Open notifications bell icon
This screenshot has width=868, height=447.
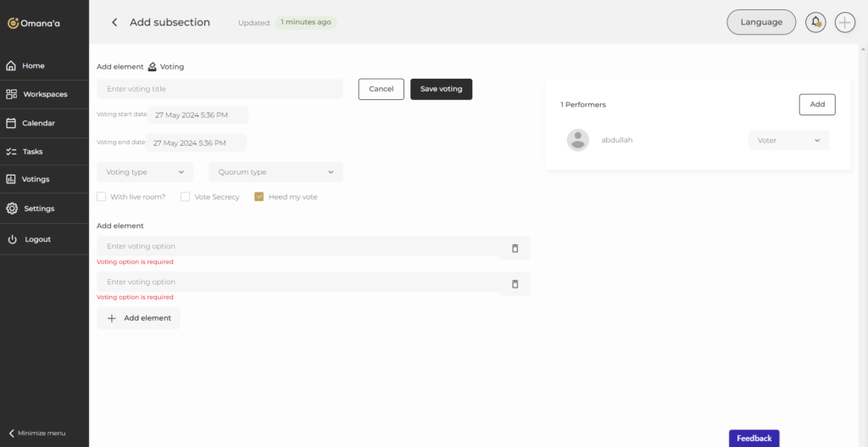[815, 22]
